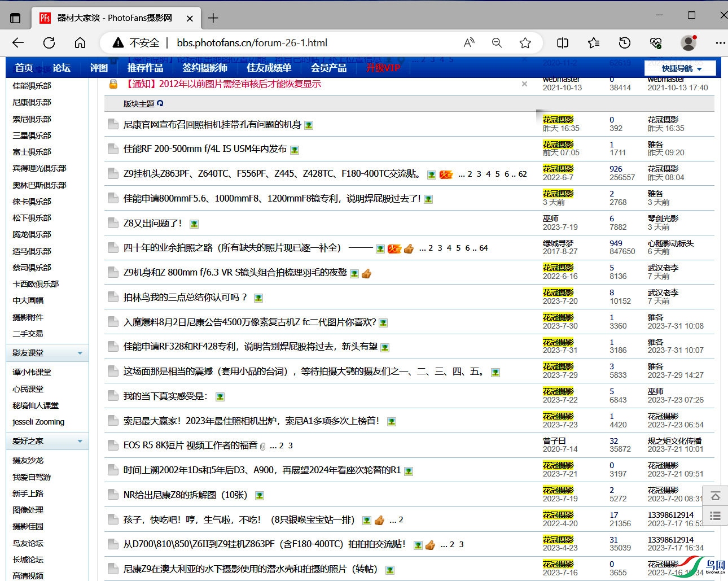Open 佳友成绩单 in the navigation bar
Viewport: 728px width, 581px height.
point(269,68)
